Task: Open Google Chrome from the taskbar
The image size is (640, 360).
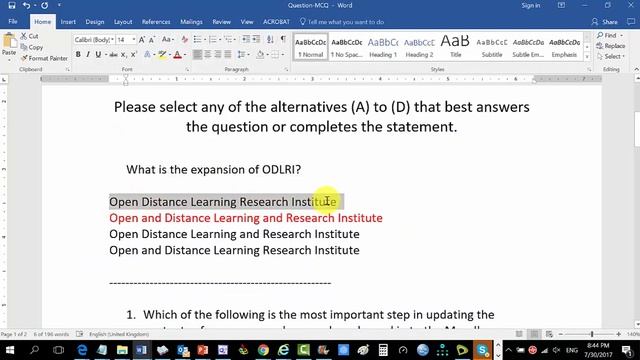Action: (x=263, y=350)
